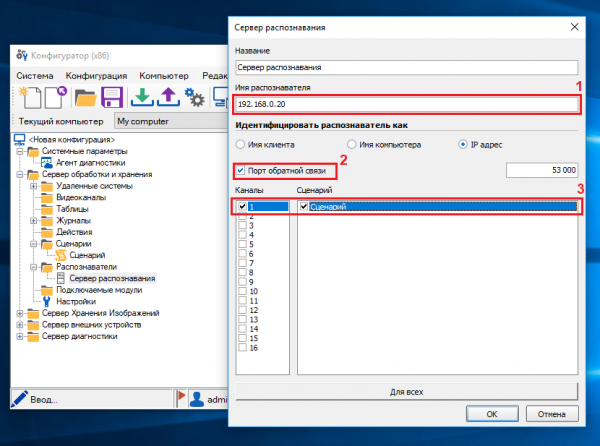The image size is (600, 446).
Task: Click the purple upload arrow icon
Action: pos(167,97)
